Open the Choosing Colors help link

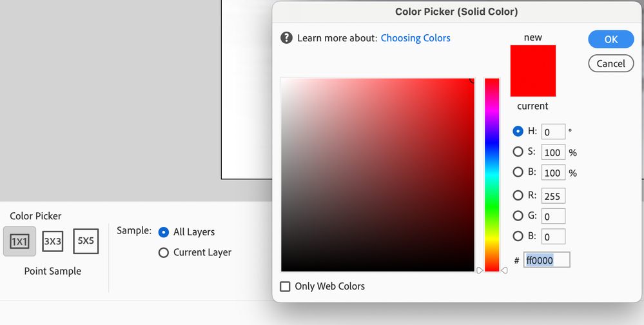[415, 38]
